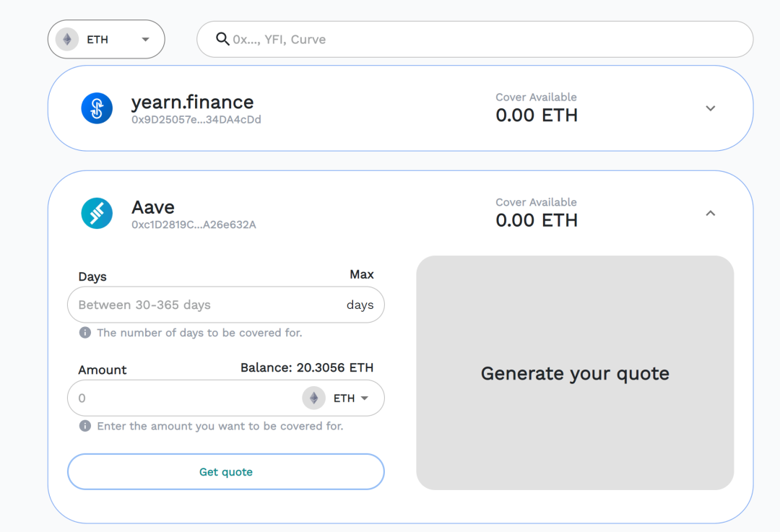The width and height of the screenshot is (780, 532).
Task: Focus the Amount input field
Action: point(185,398)
